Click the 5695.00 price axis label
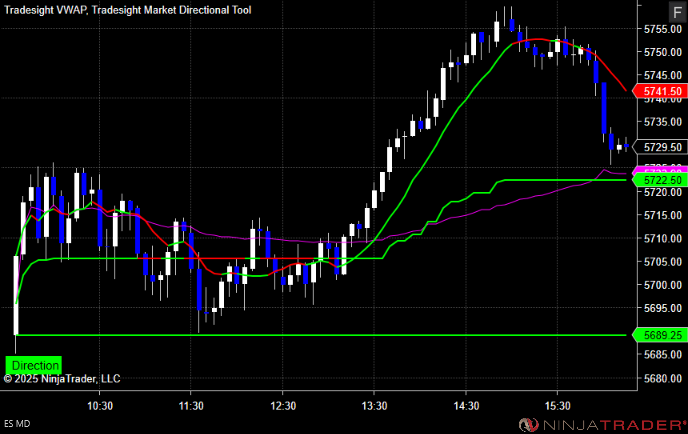Screen dimensions: 688x434 point(663,308)
